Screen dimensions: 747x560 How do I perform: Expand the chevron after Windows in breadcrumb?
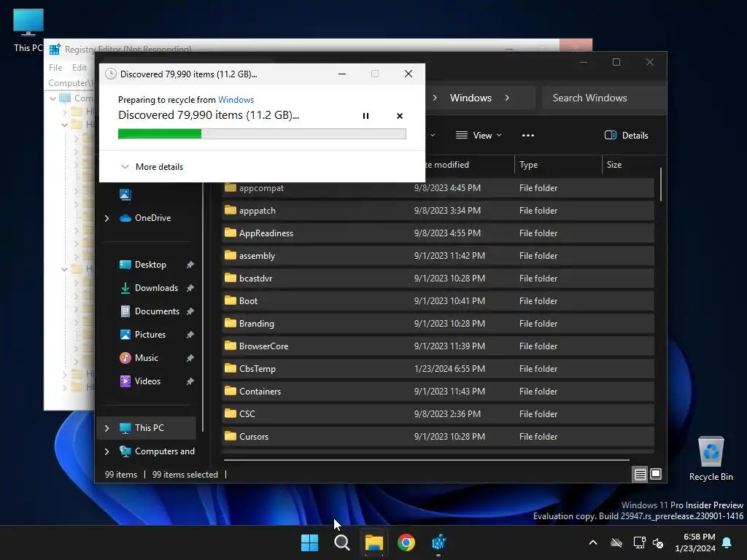[x=507, y=98]
